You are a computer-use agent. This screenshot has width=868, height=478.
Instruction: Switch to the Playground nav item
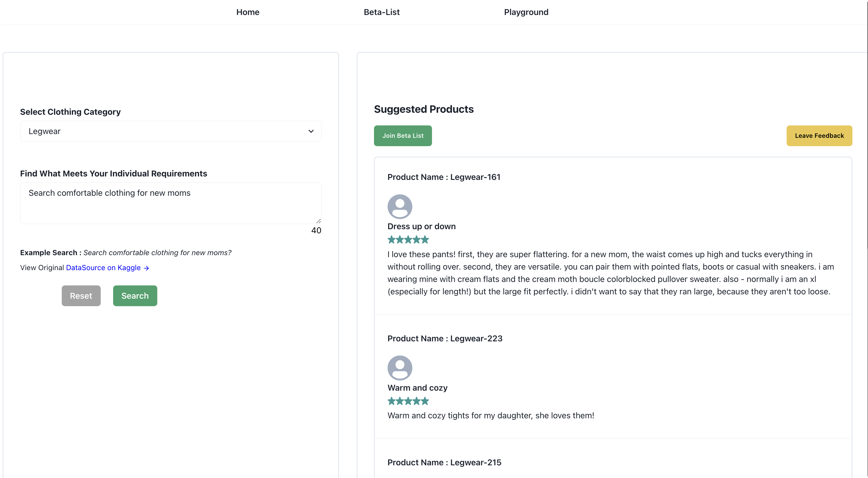pyautogui.click(x=526, y=12)
